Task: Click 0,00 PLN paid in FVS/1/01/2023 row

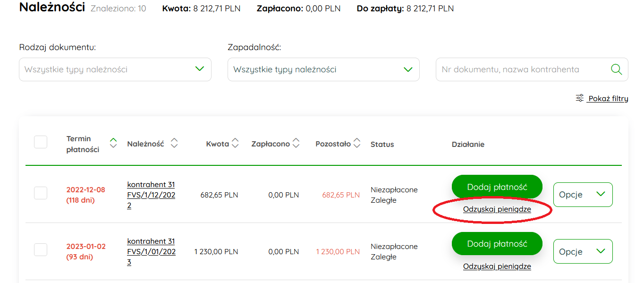Action: 284,251
